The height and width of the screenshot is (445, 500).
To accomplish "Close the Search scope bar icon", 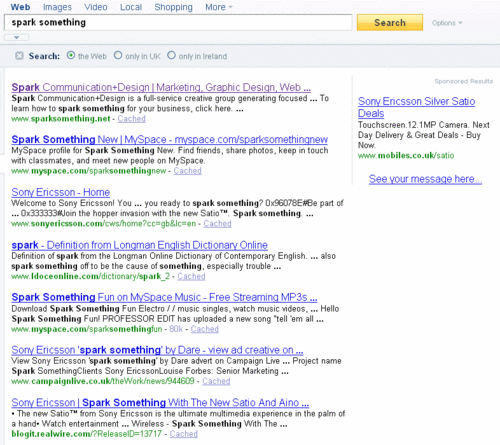I will 19,56.
